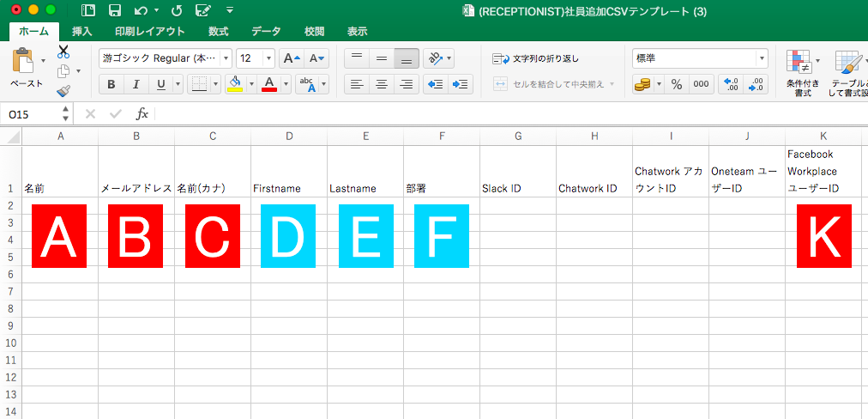This screenshot has width=868, height=419.
Task: Apply the yellow fill color swatch
Action: pyautogui.click(x=234, y=84)
